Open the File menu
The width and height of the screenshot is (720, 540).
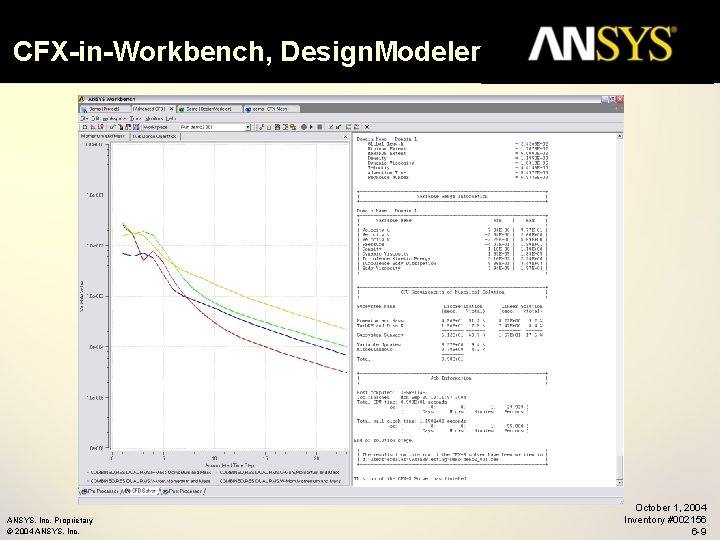(84, 118)
